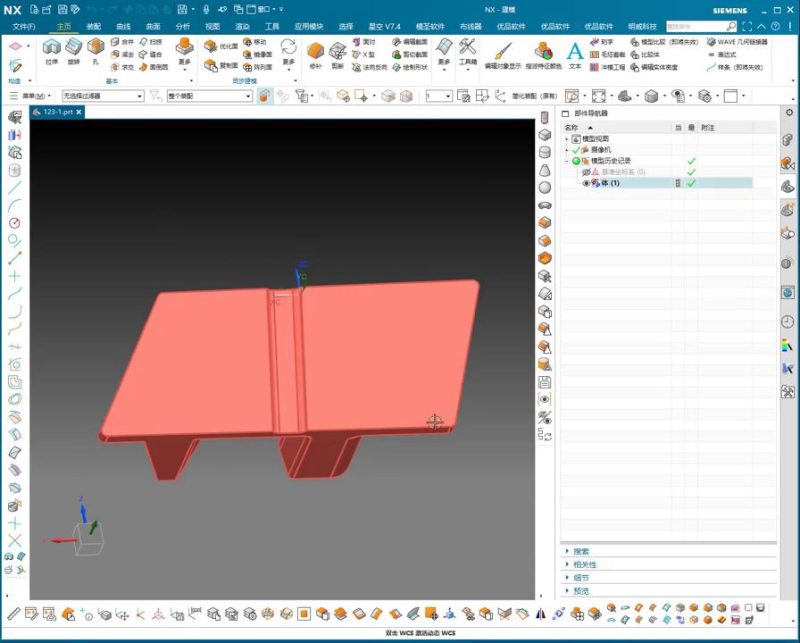Image resolution: width=800 pixels, height=643 pixels.
Task: Collapse the 模型历史记录 tree node
Action: (x=567, y=160)
